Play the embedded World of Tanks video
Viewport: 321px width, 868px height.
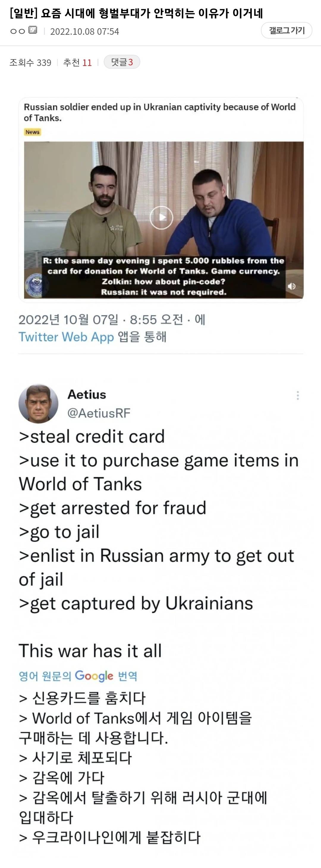(x=161, y=217)
